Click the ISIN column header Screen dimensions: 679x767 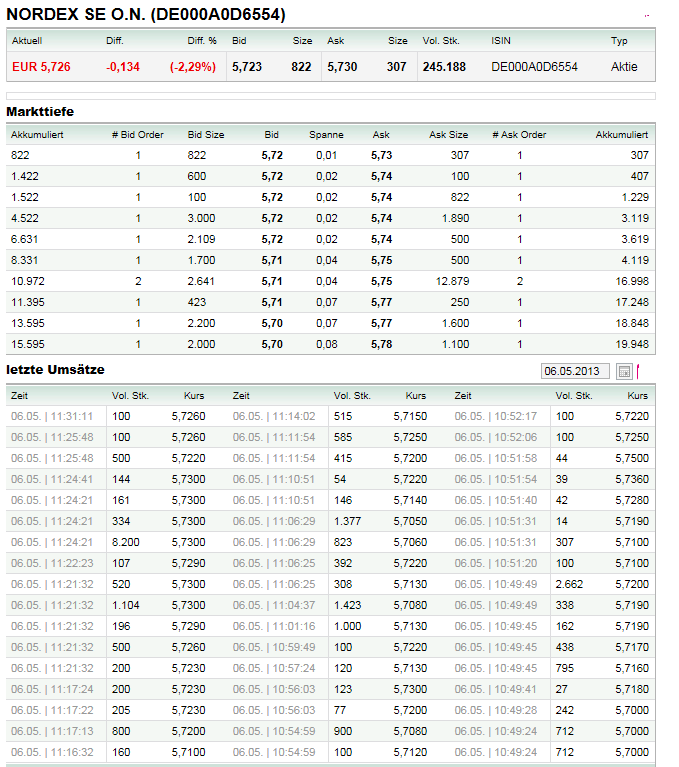[501, 41]
